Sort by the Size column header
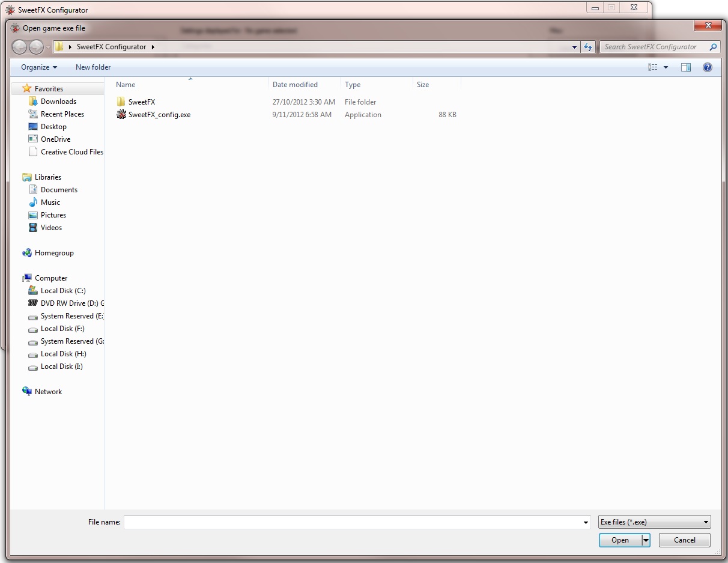This screenshot has height=563, width=728. [437, 85]
